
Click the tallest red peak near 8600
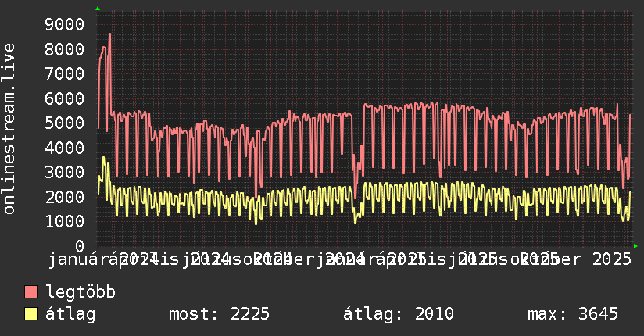109,34
